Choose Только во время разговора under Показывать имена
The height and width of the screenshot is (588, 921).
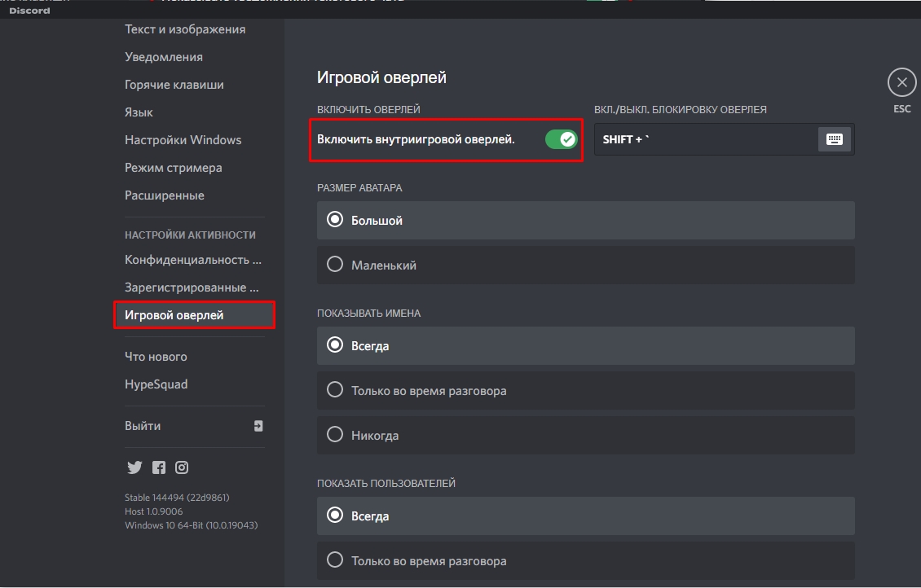(586, 390)
